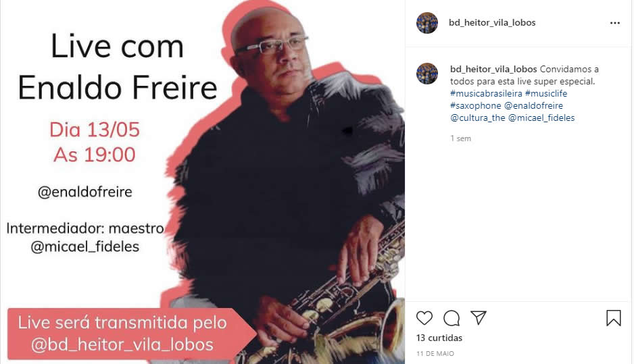This screenshot has height=364, width=634.
Task: Open bd_heitor_vila_lobos username in caption
Action: pyautogui.click(x=493, y=69)
